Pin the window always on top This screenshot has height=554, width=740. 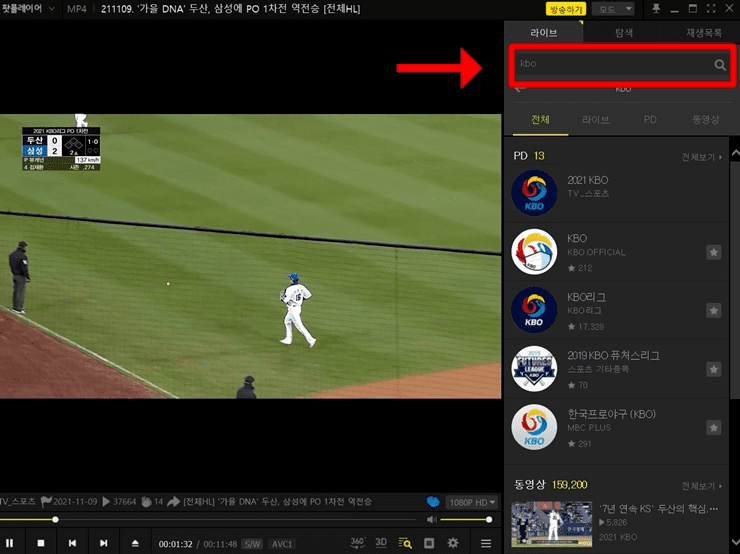(656, 8)
